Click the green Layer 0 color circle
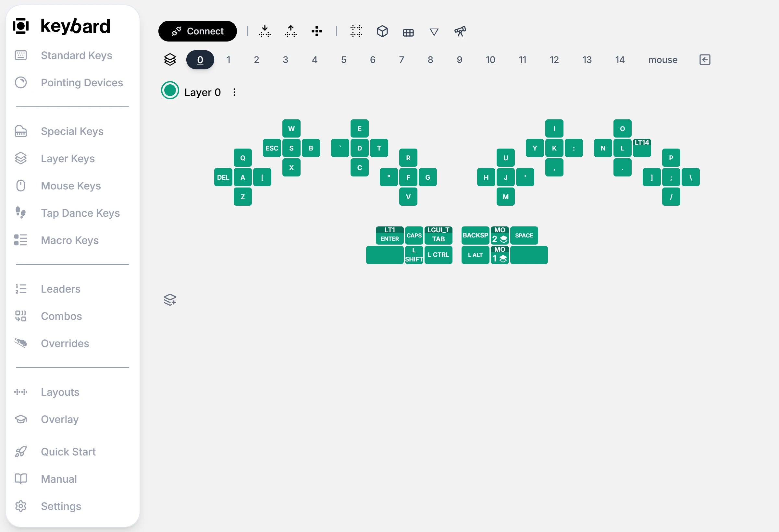The width and height of the screenshot is (779, 532). pyautogui.click(x=170, y=91)
